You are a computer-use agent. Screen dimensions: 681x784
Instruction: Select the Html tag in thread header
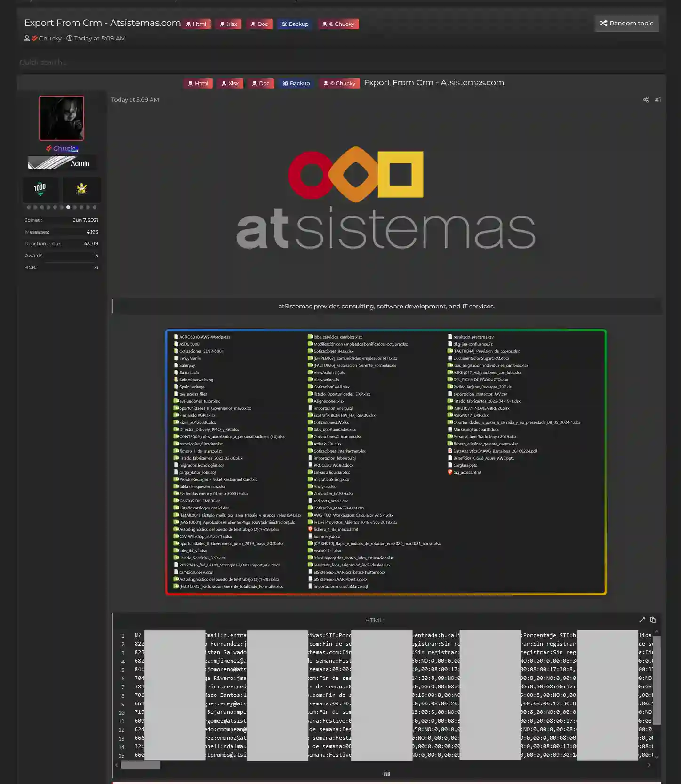point(196,24)
